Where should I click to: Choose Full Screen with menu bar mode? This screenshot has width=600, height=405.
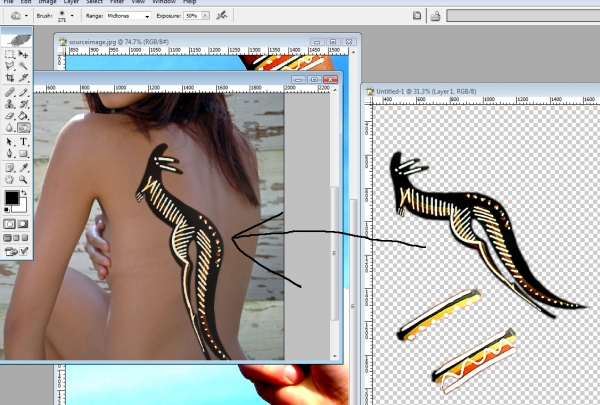pos(16,238)
